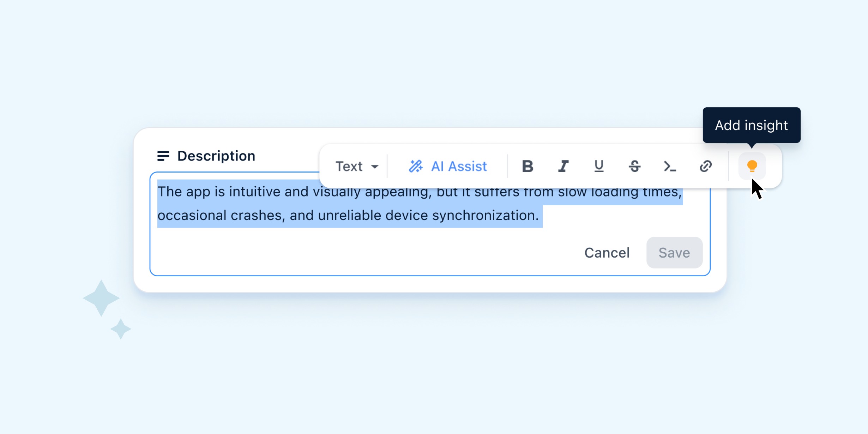Insert a hyperlink on selected text
Image resolution: width=868 pixels, height=434 pixels.
pos(706,166)
